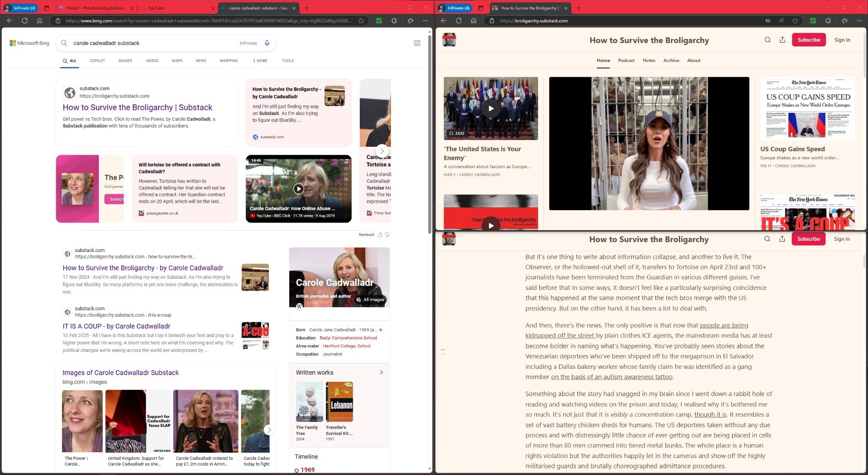Refresh the Substack page in right browser
This screenshot has height=475, width=868.
458,21
